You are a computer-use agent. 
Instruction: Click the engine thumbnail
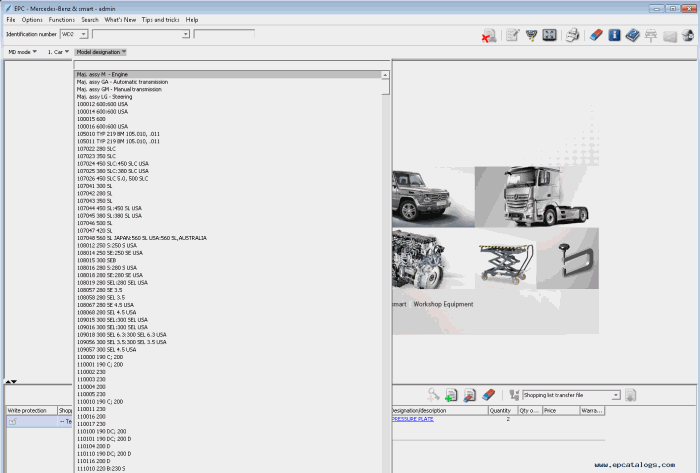[420, 258]
